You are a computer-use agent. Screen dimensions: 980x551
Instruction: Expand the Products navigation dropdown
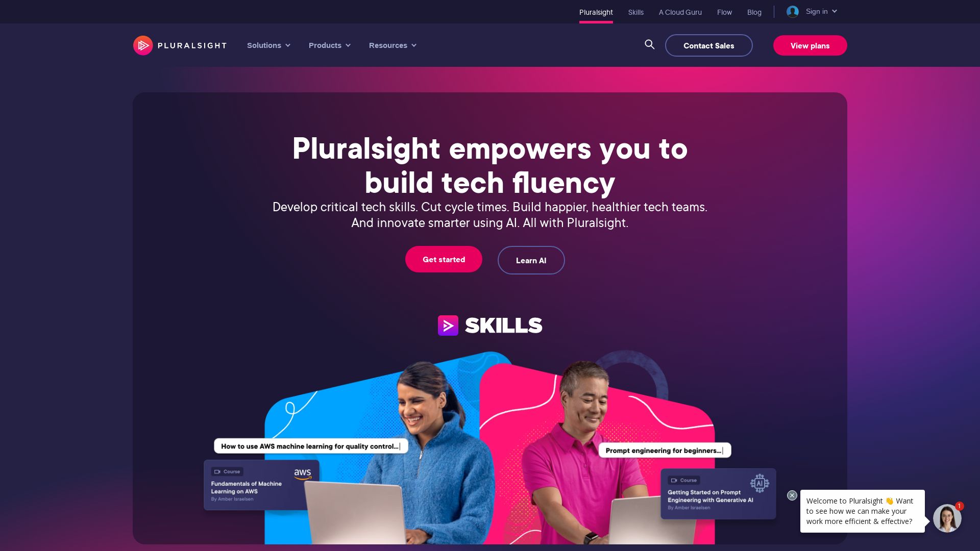(x=329, y=45)
